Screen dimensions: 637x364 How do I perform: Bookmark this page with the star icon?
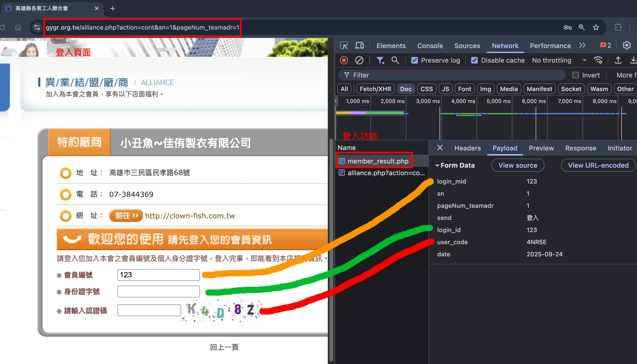(596, 27)
